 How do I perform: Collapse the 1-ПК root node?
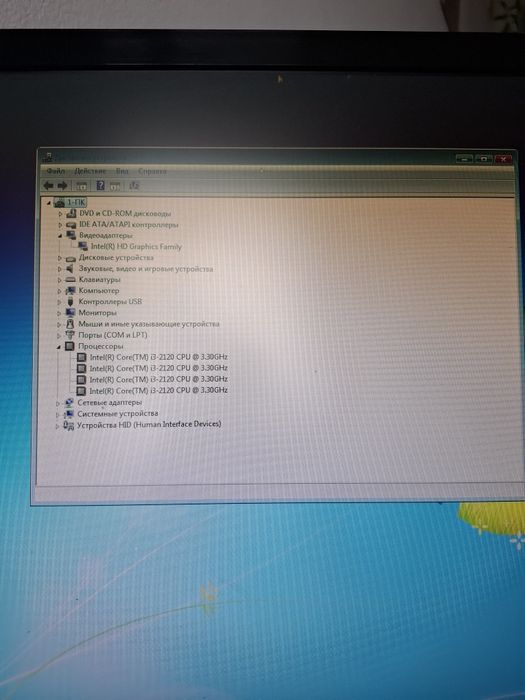tap(49, 203)
